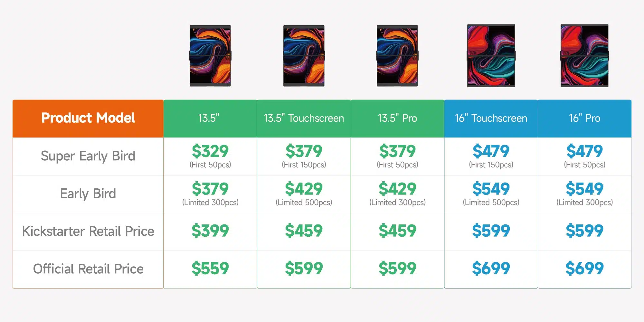Click the 13.5" monitor product image

(210, 56)
